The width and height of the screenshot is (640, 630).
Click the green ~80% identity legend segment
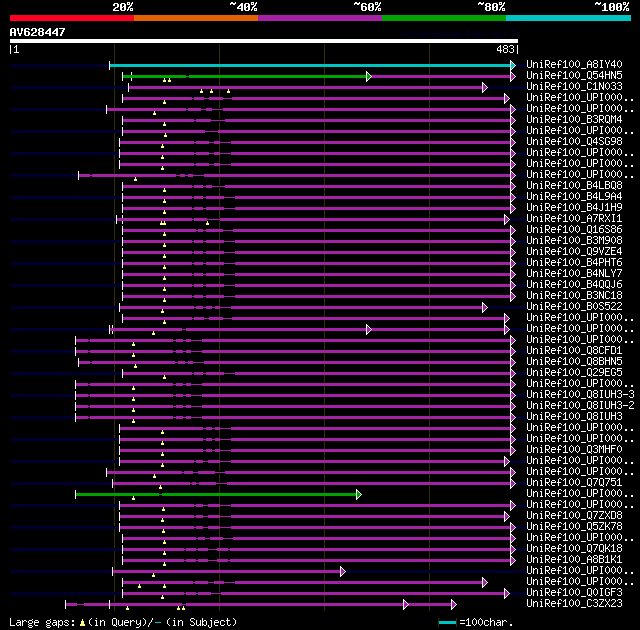click(x=444, y=18)
